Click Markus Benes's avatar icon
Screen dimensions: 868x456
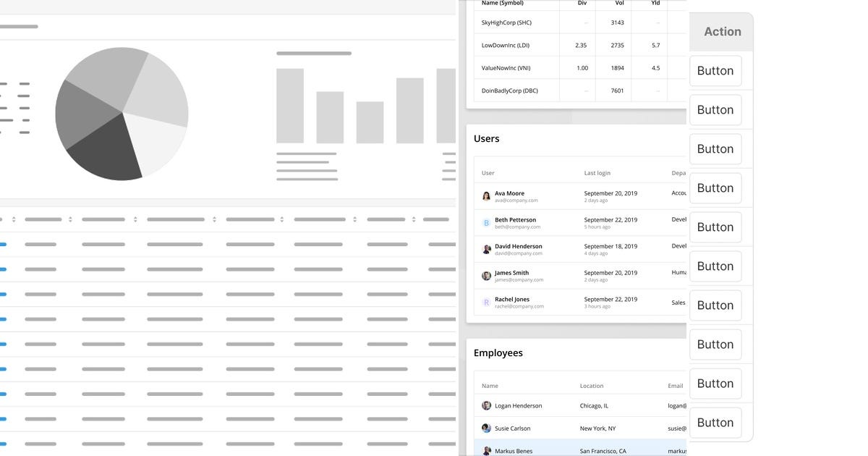click(485, 450)
